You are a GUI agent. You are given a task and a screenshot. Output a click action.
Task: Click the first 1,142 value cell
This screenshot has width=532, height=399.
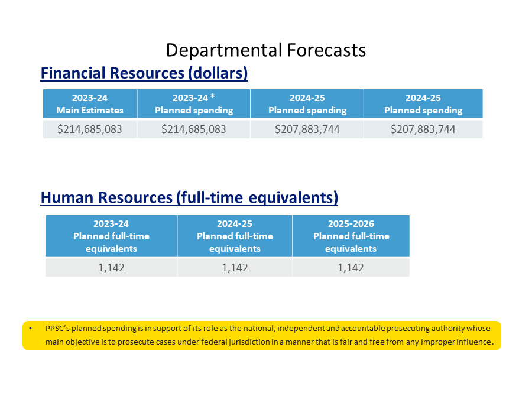coord(111,267)
